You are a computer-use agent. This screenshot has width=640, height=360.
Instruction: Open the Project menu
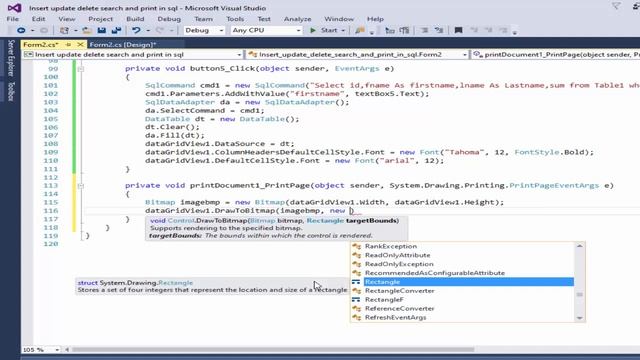coord(100,19)
